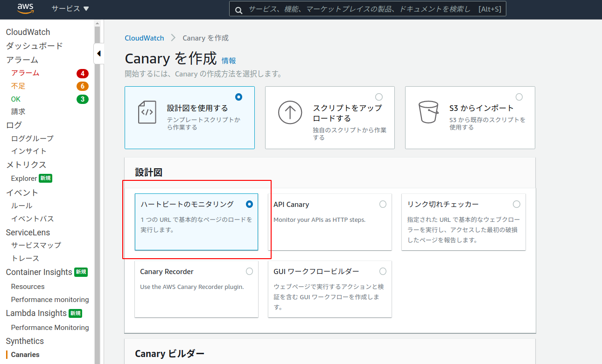
Task: Open the イベント section
Action: [22, 192]
